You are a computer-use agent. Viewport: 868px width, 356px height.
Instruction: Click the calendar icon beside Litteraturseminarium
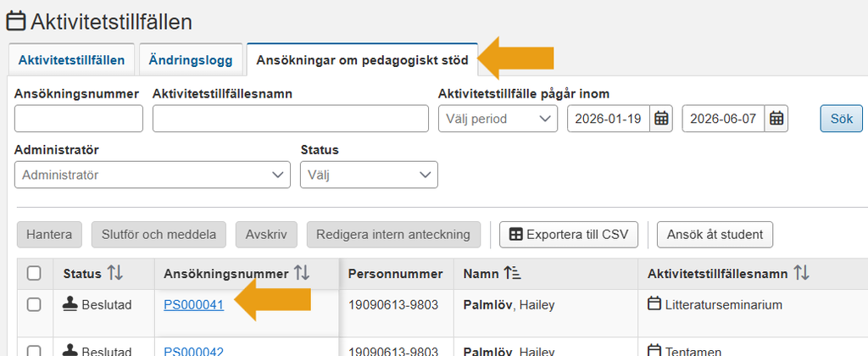coord(655,304)
